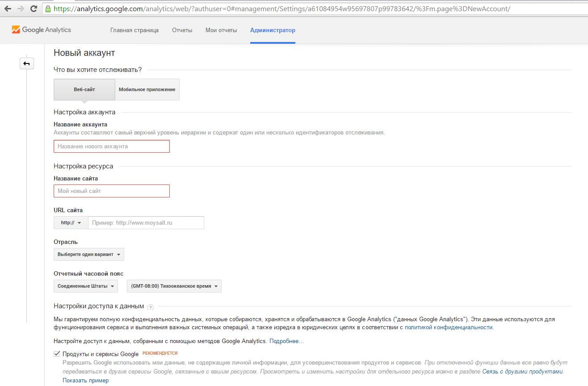Click the Что вы хотите отслеживать? text

pos(98,70)
